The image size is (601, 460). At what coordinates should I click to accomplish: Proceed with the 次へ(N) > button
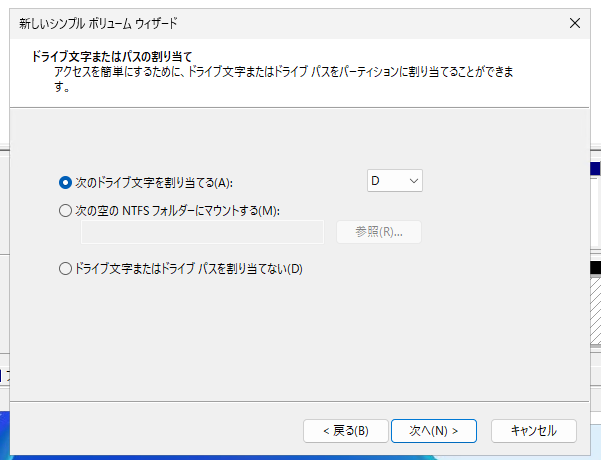click(434, 430)
